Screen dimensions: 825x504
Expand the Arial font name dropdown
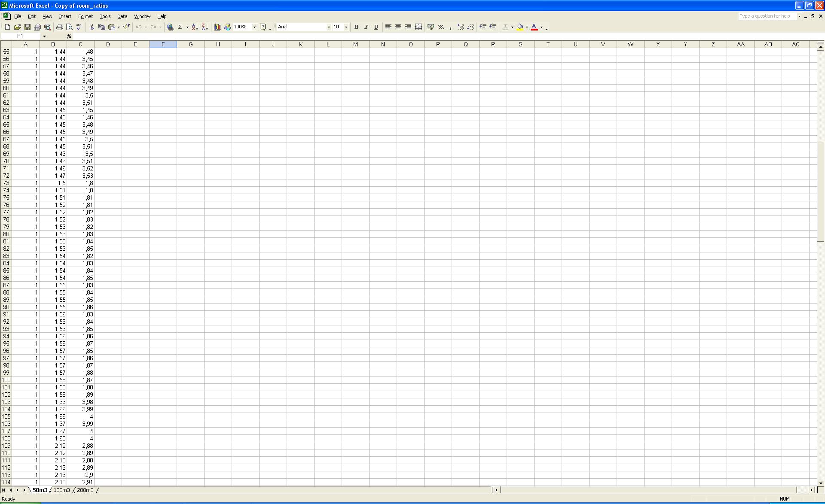click(x=329, y=27)
